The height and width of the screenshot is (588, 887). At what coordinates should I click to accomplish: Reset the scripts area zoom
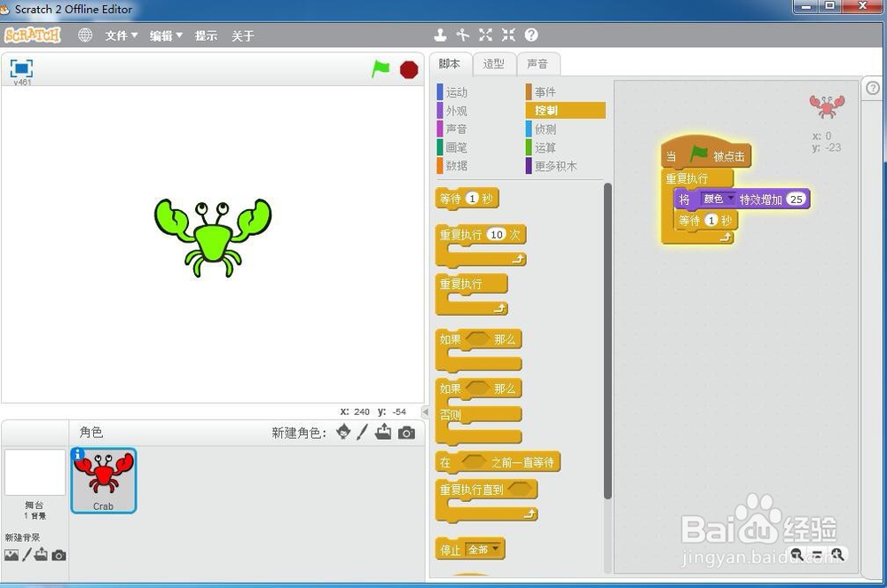[x=818, y=554]
